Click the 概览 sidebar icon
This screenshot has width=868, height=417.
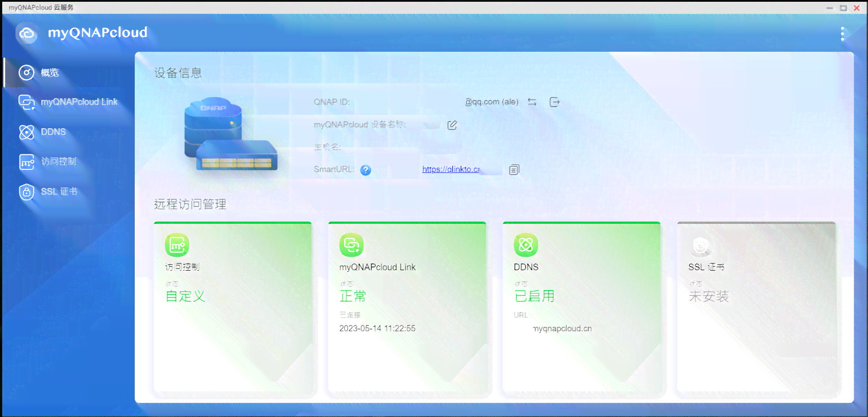point(27,73)
